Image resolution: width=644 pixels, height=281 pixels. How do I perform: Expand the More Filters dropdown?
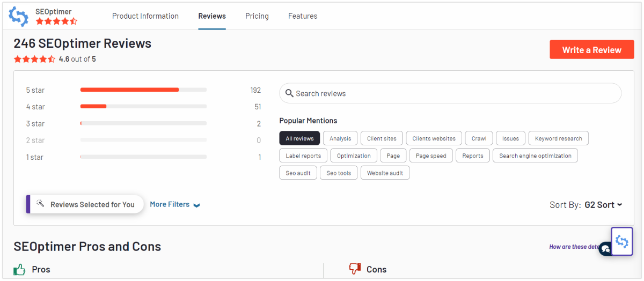174,204
